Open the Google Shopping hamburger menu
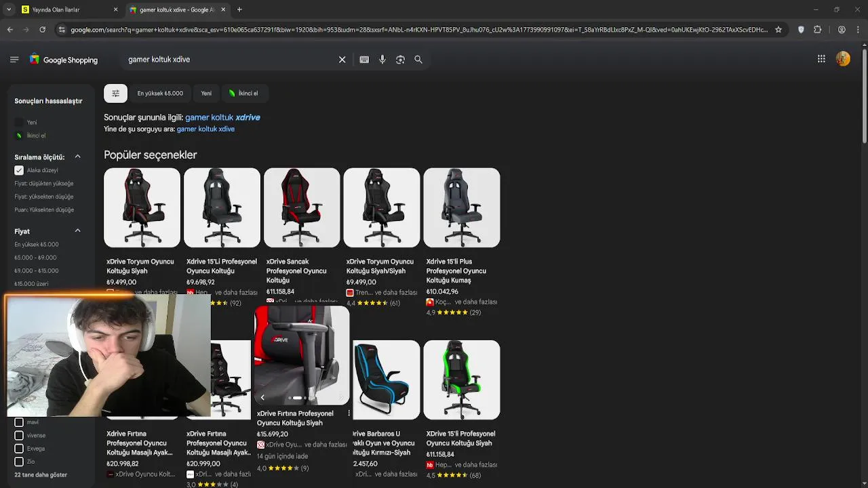Screen dimensions: 868x488 pos(14,60)
